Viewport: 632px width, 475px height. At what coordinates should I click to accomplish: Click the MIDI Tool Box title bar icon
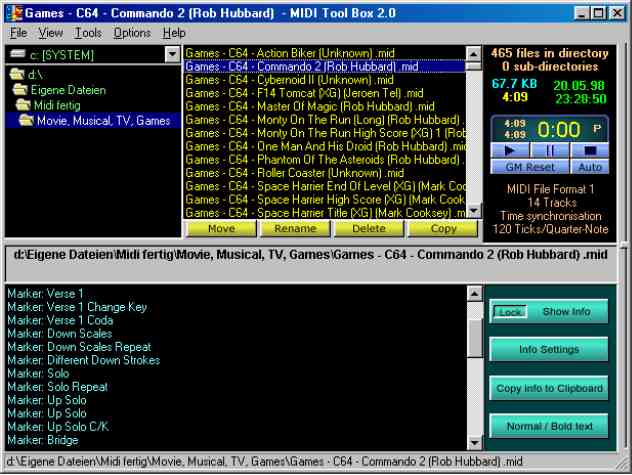click(15, 13)
